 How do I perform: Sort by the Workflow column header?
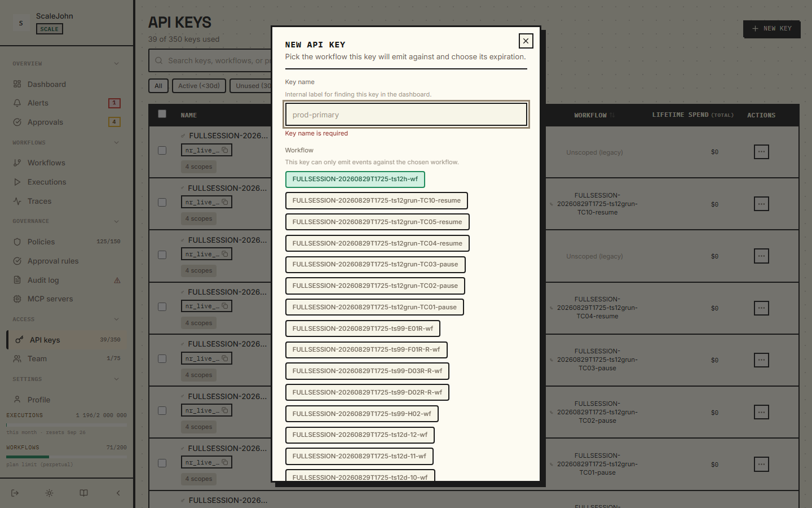pos(594,115)
